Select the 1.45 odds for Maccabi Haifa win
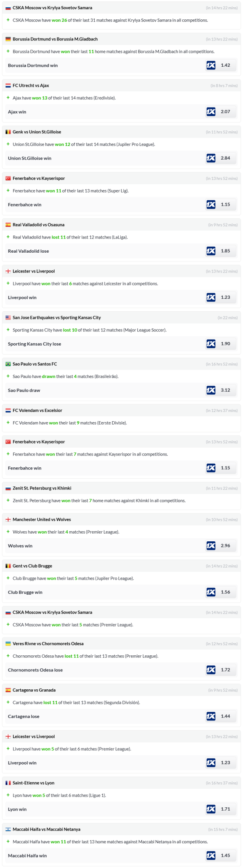243x868 pixels. point(226,855)
